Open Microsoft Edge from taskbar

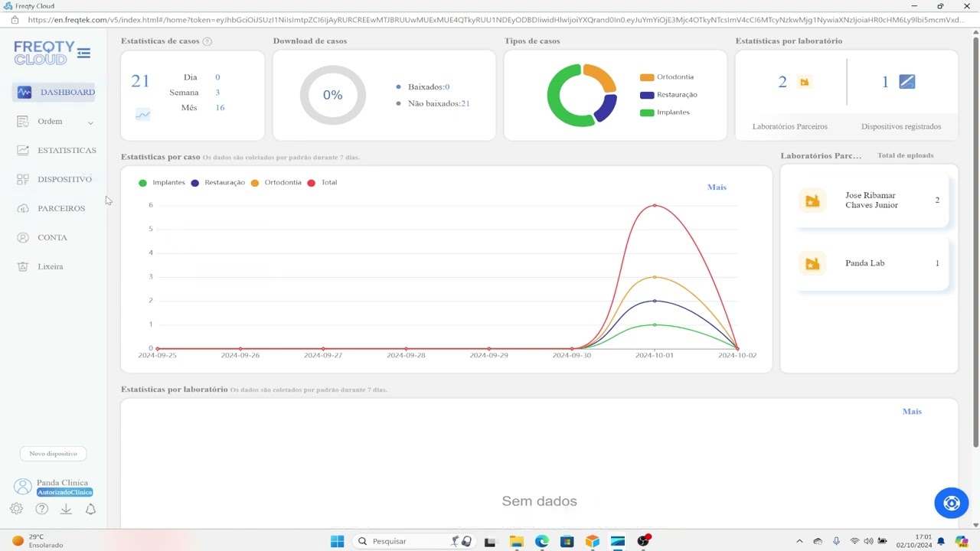coord(541,541)
